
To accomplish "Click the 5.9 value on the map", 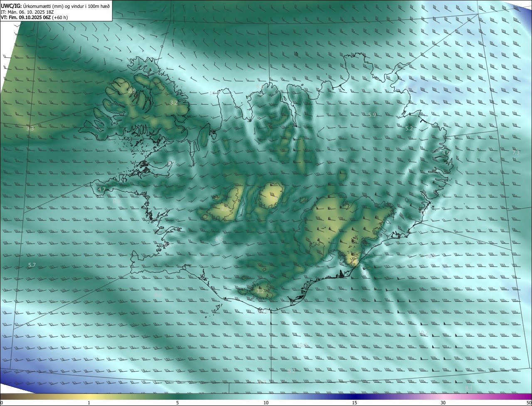I will click(x=372, y=115).
